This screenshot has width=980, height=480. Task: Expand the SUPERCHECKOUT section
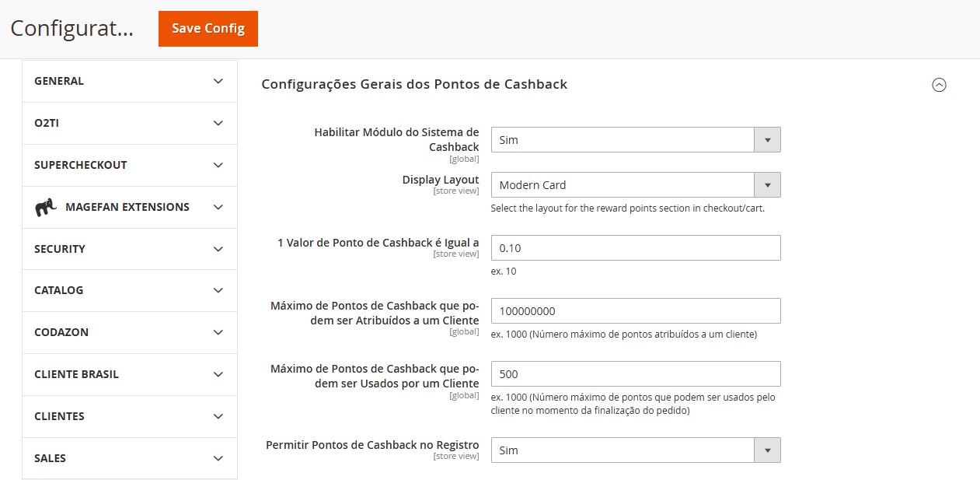click(129, 165)
